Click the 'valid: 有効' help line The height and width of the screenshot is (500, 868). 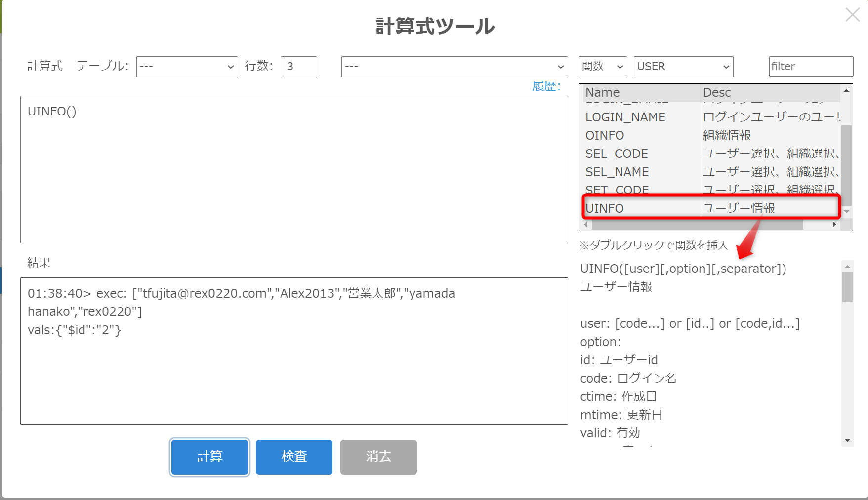(610, 433)
